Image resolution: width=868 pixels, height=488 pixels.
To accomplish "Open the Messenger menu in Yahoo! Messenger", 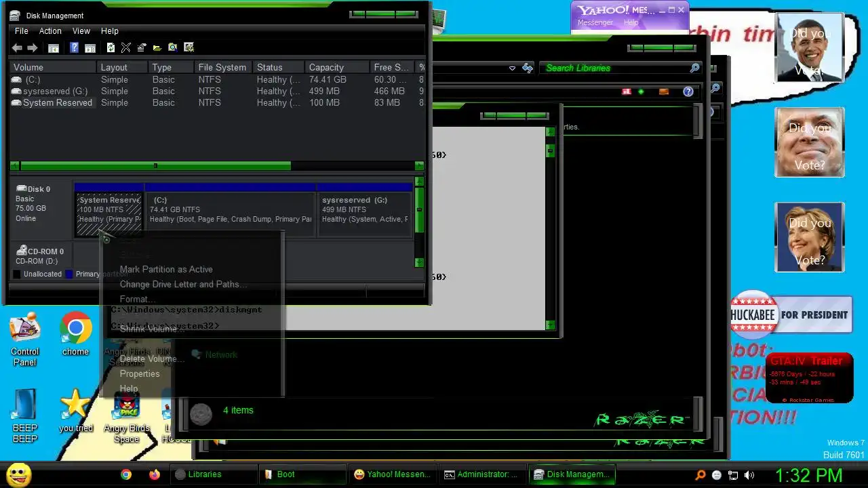I will coord(595,22).
